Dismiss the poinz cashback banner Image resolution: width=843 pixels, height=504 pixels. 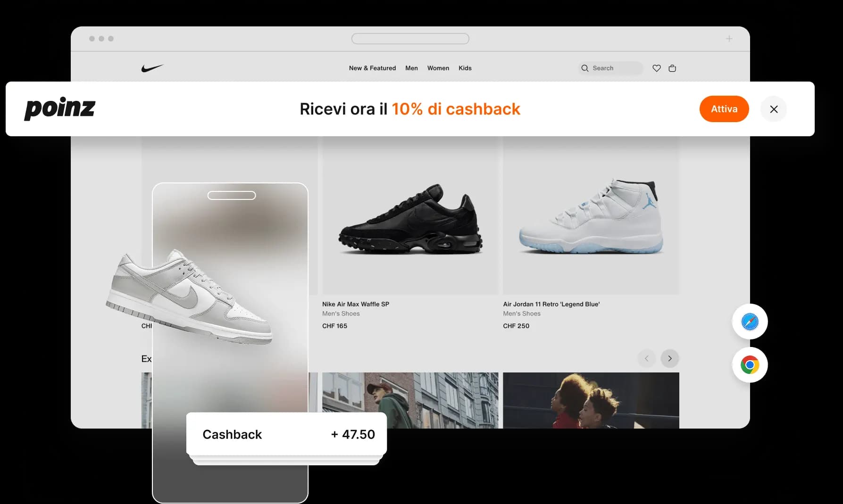pyautogui.click(x=774, y=109)
